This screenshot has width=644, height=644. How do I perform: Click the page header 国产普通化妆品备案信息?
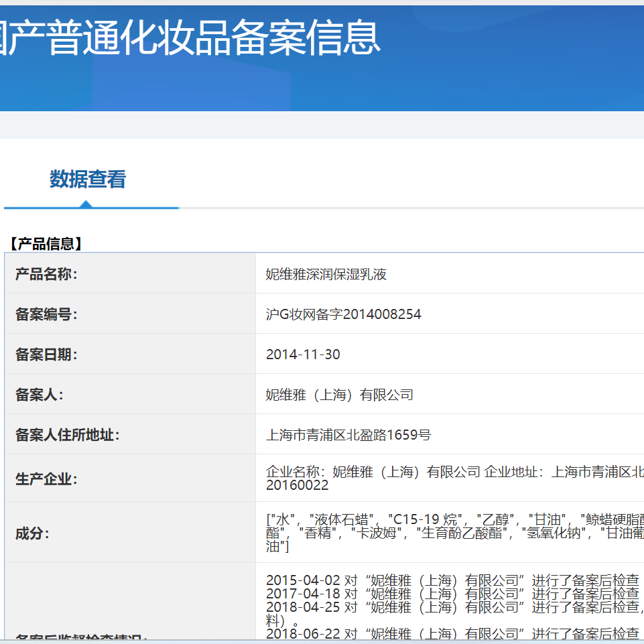[188, 40]
